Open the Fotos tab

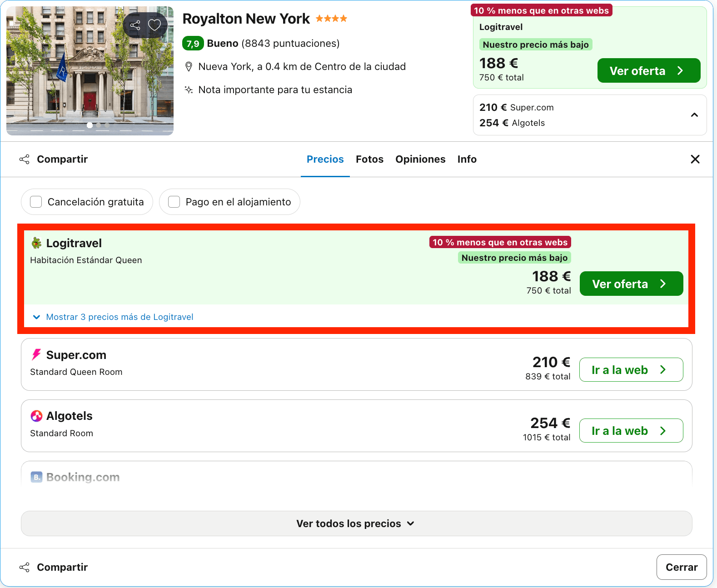tap(369, 159)
